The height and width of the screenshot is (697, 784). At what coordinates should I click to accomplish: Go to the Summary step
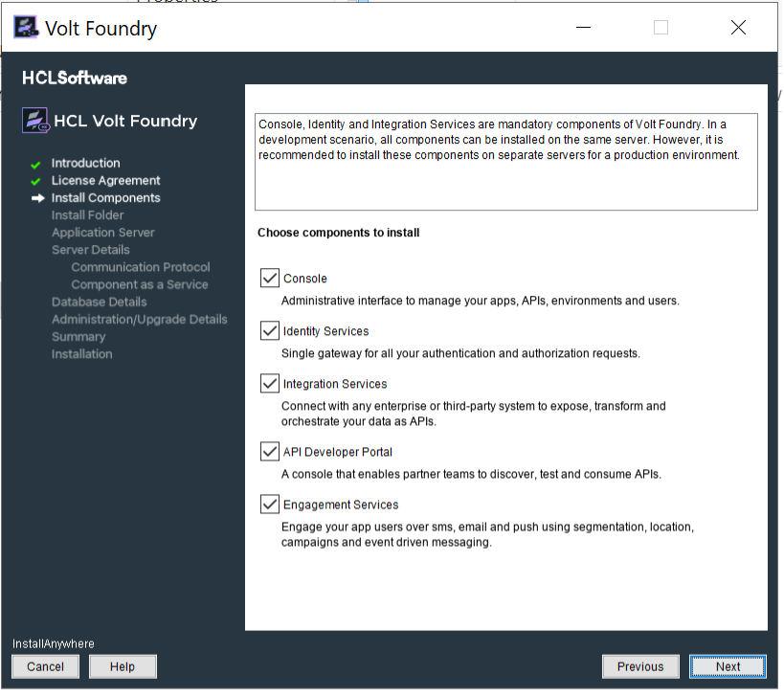click(x=78, y=336)
